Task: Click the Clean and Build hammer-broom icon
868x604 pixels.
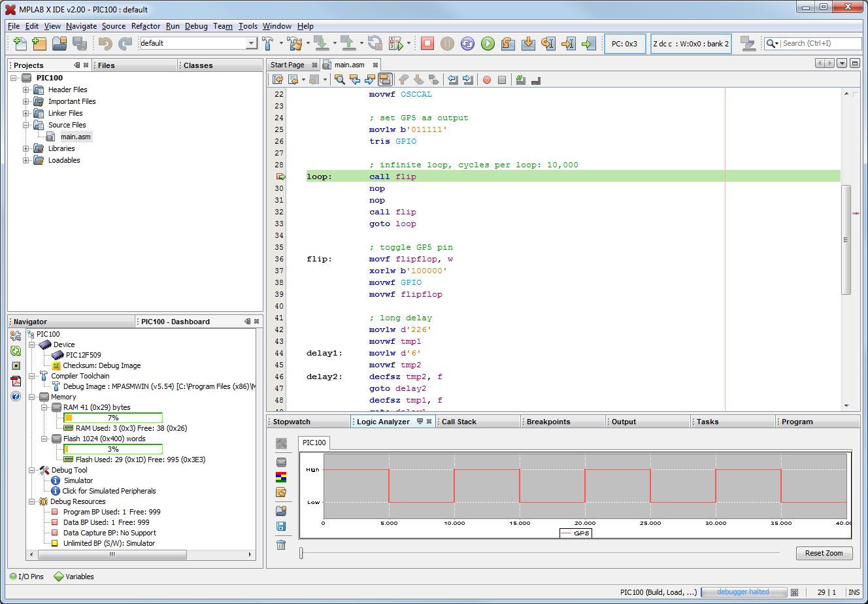Action: (295, 43)
